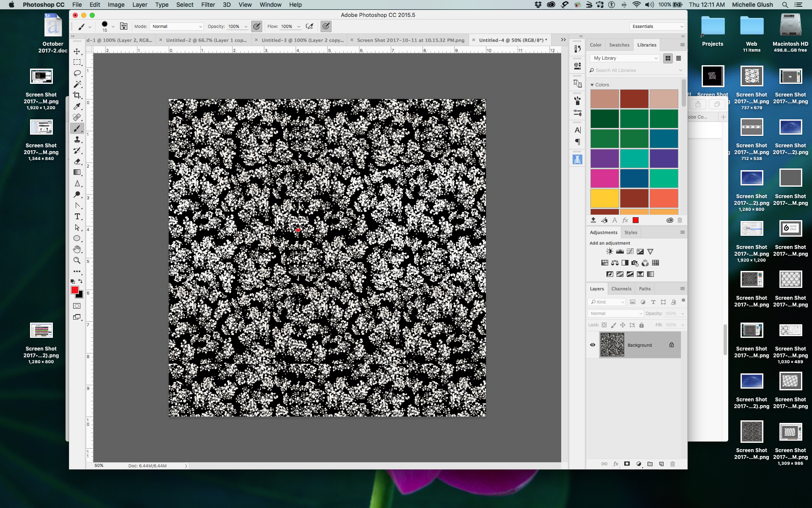812x508 pixels.
Task: Enable airbrush-style build-up
Action: tap(310, 26)
